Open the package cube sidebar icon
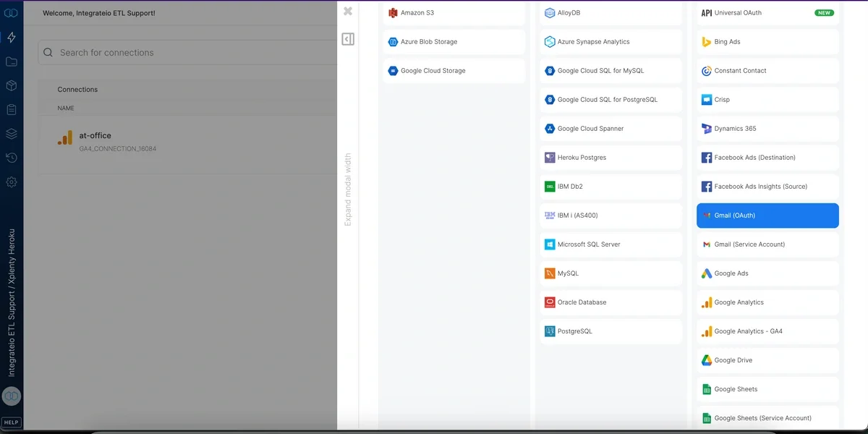The image size is (868, 434). [12, 85]
